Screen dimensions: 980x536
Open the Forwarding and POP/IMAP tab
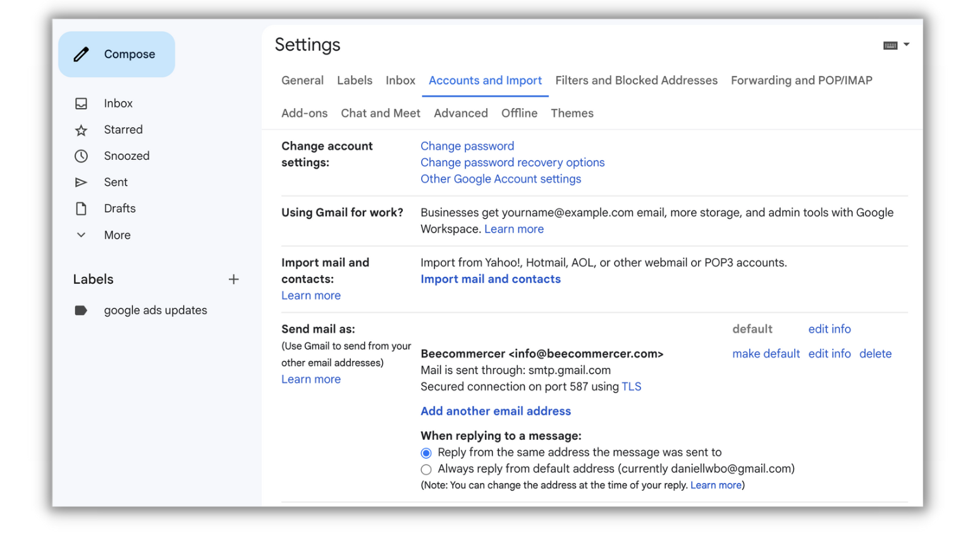coord(801,80)
